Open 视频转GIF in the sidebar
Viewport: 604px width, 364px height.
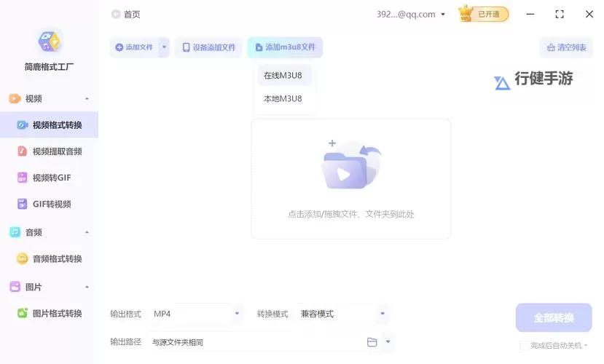(x=49, y=178)
